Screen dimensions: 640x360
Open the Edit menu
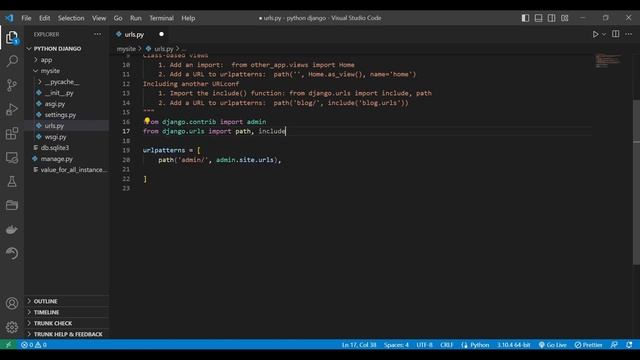[44, 18]
